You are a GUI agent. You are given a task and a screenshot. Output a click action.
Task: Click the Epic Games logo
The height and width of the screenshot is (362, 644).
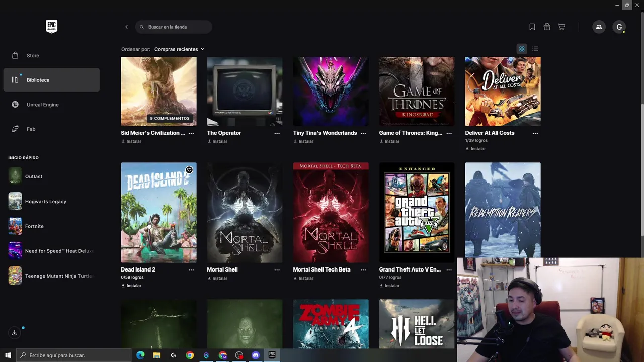[51, 27]
